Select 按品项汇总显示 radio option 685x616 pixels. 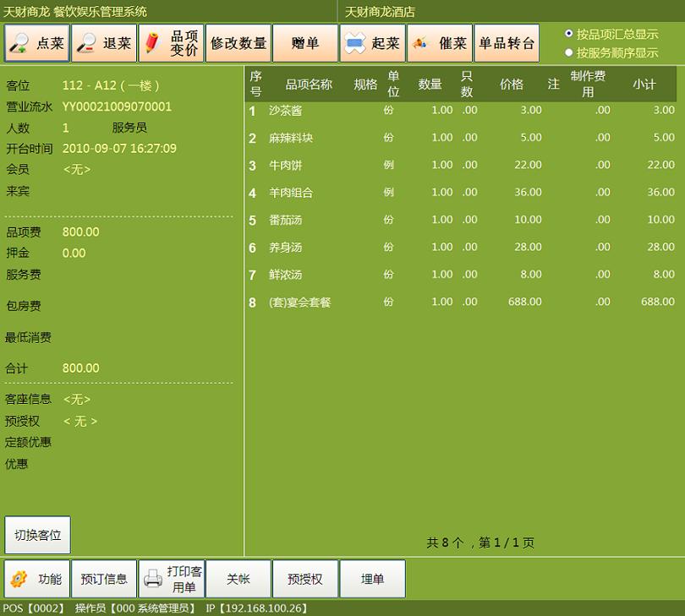(x=569, y=34)
